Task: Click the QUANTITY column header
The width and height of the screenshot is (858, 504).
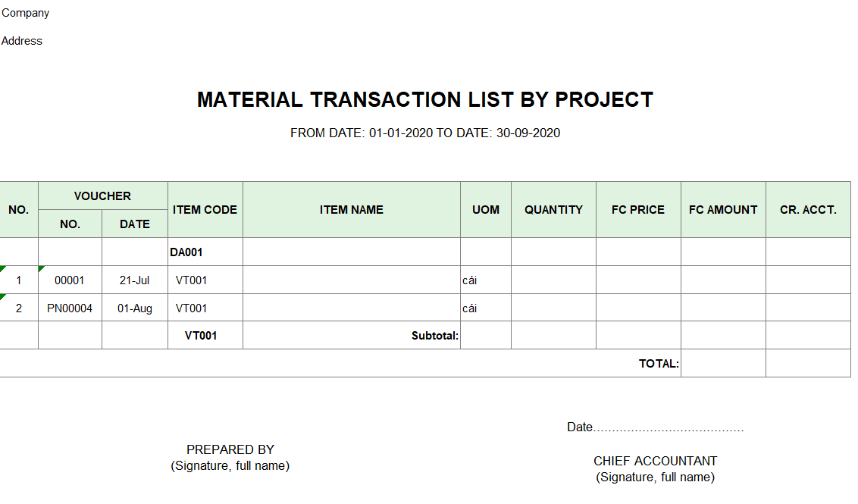Action: tap(553, 210)
